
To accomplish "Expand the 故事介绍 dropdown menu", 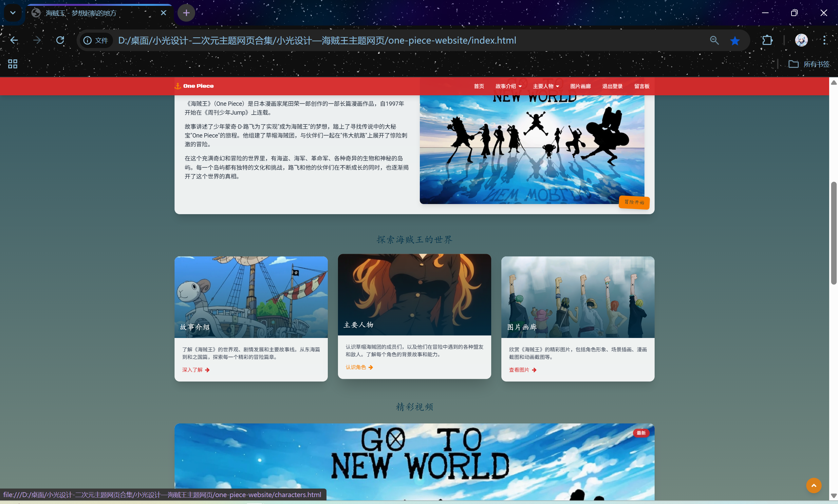I will click(508, 86).
